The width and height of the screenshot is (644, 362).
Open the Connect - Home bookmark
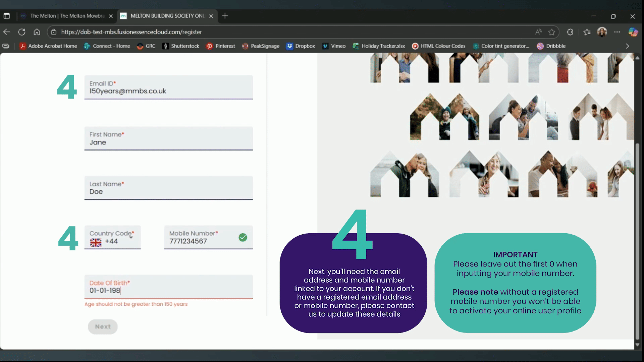pos(107,46)
